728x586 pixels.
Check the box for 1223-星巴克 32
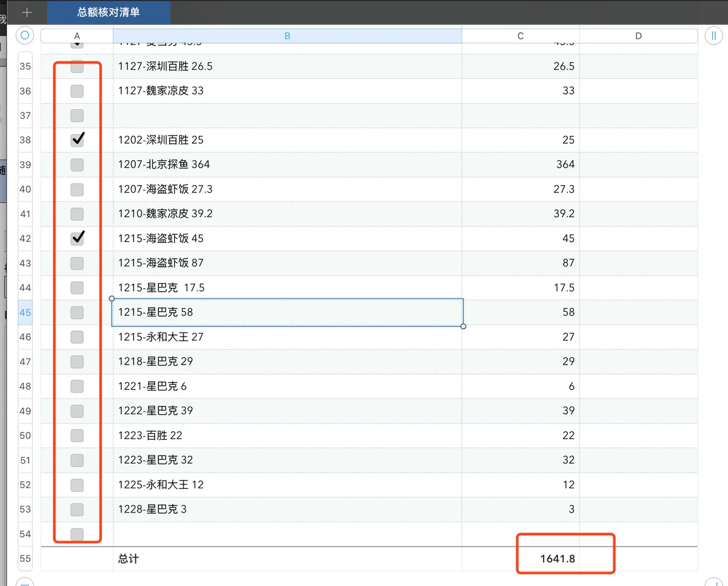tap(77, 460)
